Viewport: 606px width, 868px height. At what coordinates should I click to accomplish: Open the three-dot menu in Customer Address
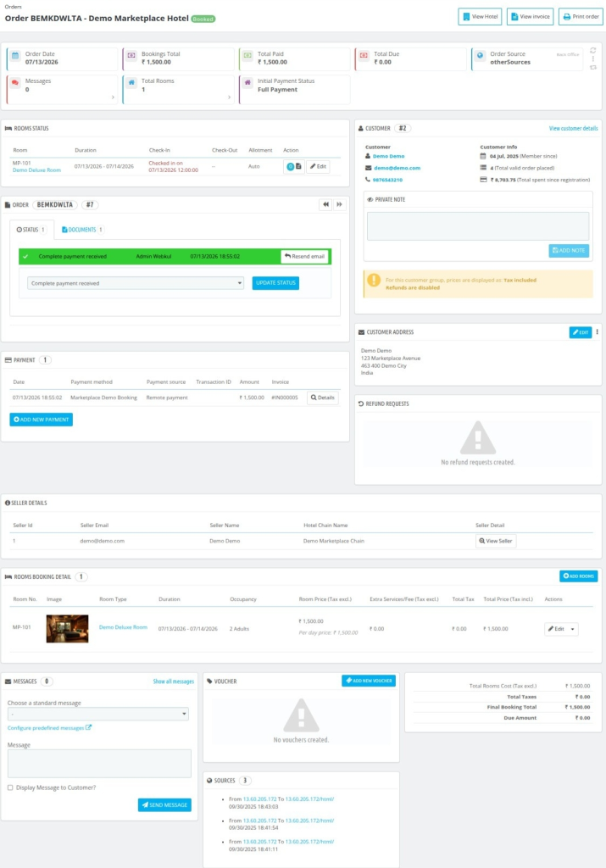pyautogui.click(x=598, y=332)
